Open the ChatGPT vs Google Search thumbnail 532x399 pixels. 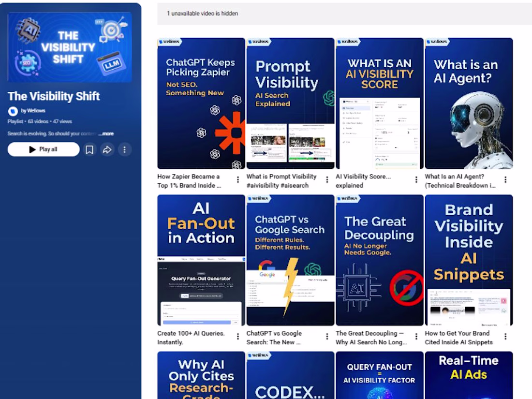click(291, 260)
